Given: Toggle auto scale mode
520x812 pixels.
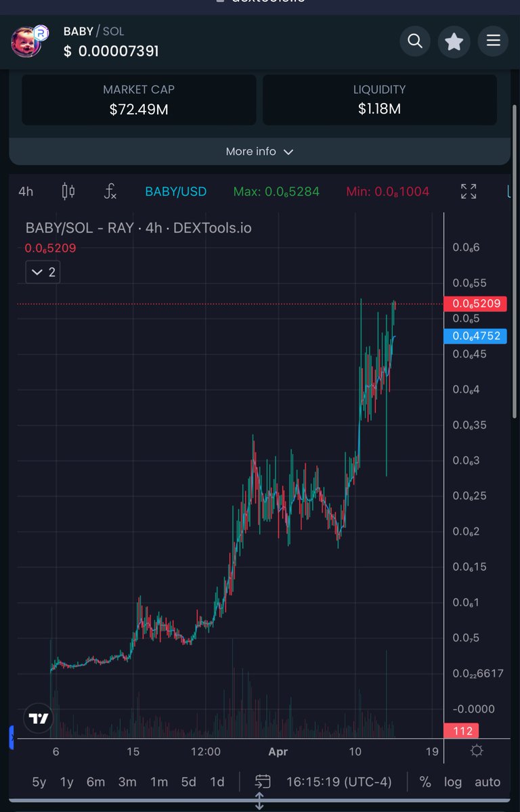Looking at the screenshot, I should pos(487,782).
